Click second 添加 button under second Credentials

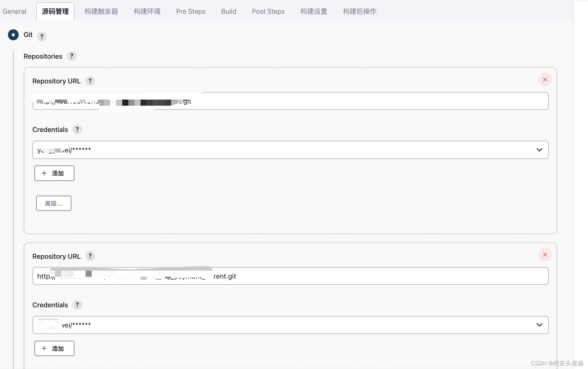54,349
